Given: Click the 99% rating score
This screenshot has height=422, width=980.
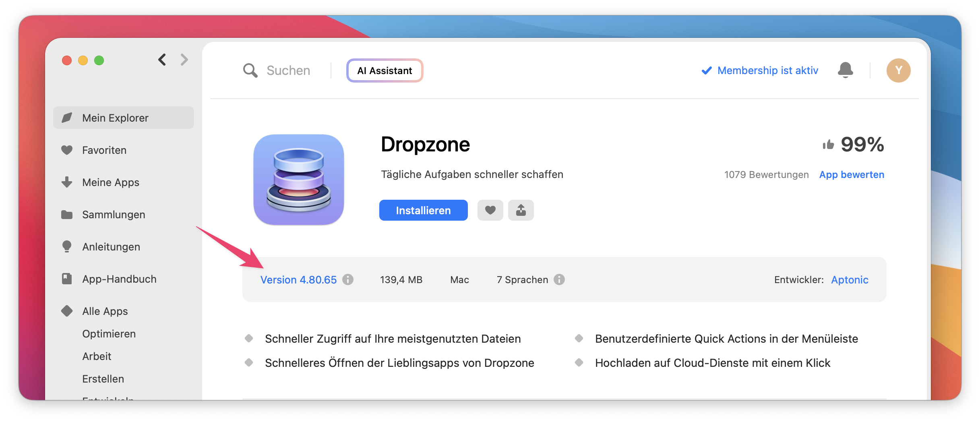Looking at the screenshot, I should tap(862, 144).
